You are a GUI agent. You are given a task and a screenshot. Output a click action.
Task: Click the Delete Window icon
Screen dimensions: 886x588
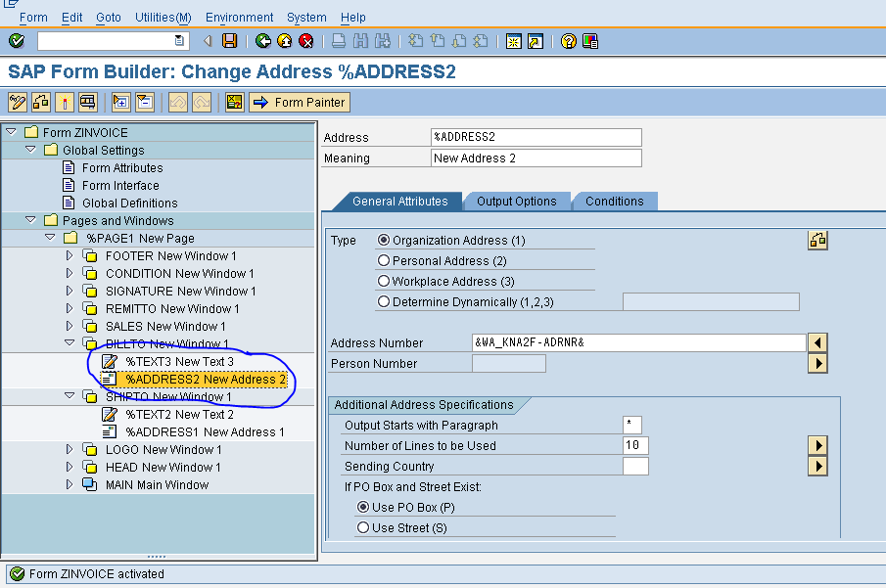(x=143, y=102)
